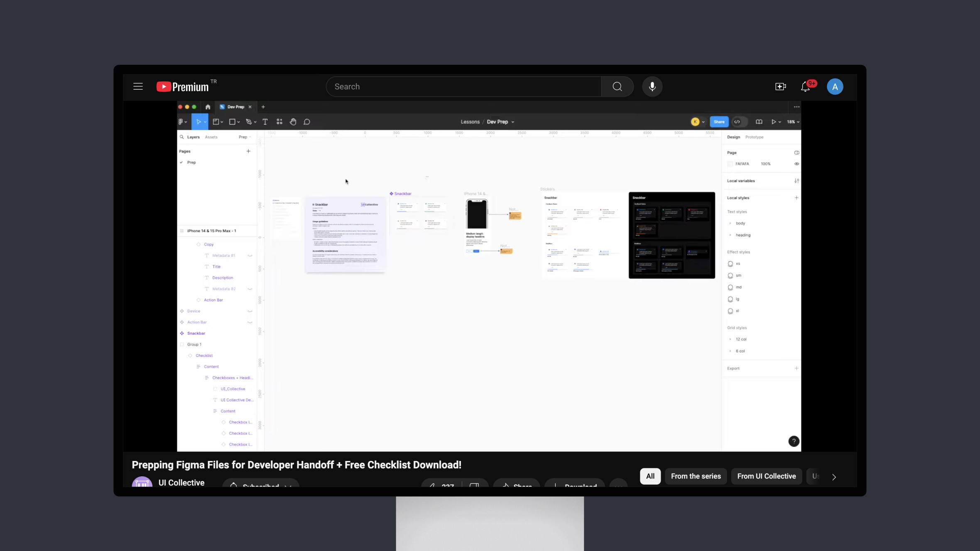
Task: Select the Rectangle shape tool
Action: [232, 122]
